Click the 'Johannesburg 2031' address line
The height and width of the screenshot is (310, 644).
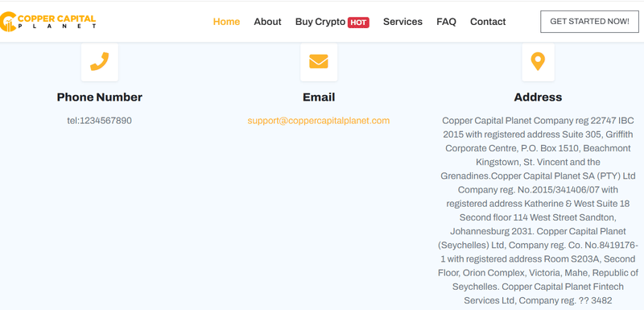click(x=538, y=231)
